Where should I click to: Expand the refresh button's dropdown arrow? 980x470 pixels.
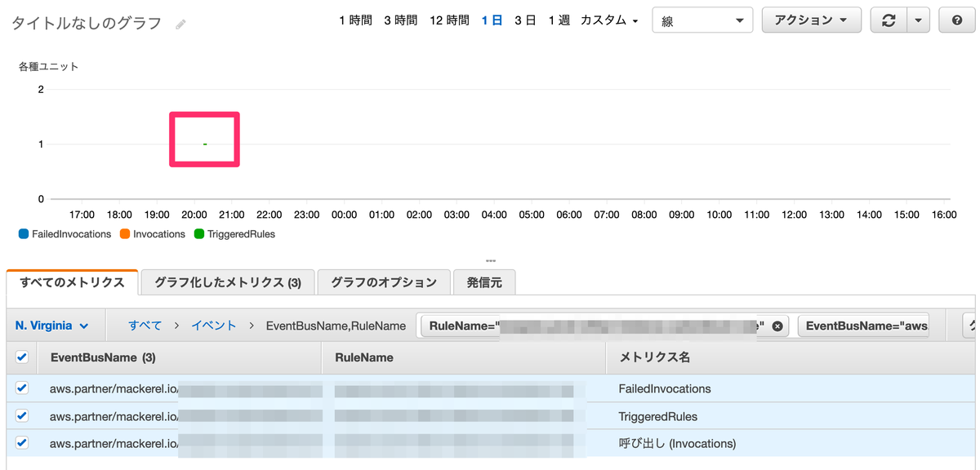(920, 20)
